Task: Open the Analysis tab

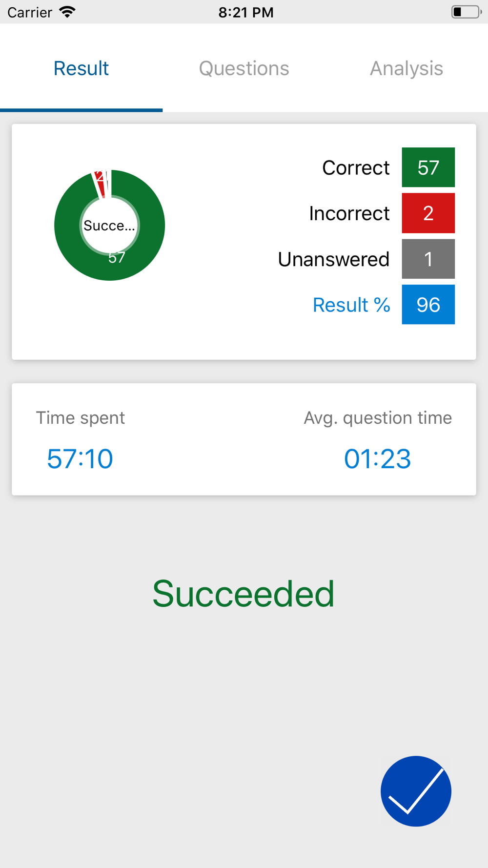Action: click(x=406, y=68)
